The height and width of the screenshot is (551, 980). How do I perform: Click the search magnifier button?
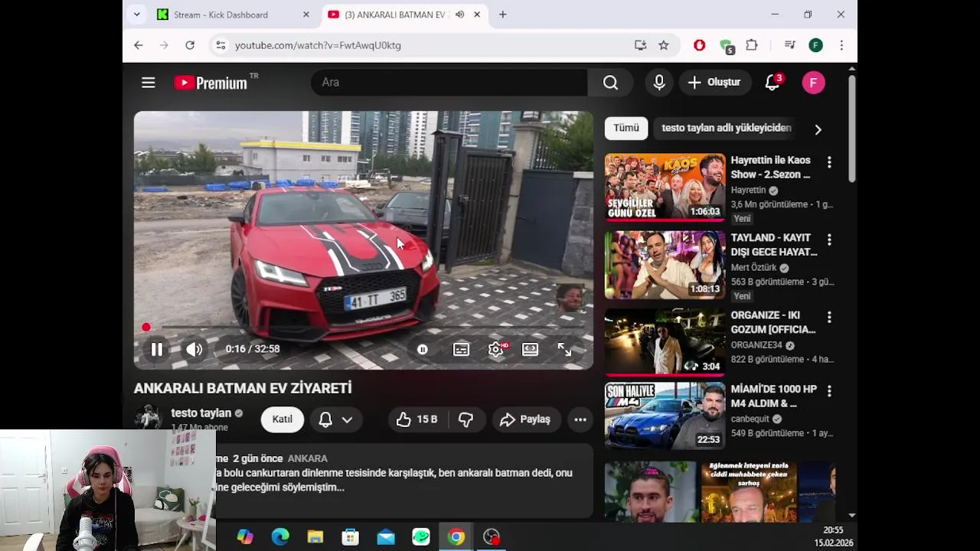tap(610, 83)
